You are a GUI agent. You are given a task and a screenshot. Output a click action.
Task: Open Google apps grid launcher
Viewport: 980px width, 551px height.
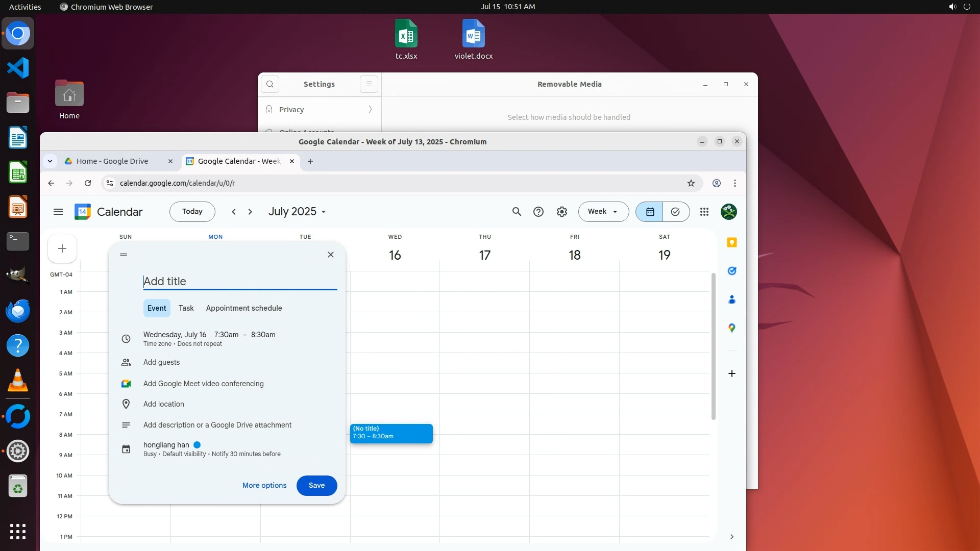pyautogui.click(x=704, y=212)
